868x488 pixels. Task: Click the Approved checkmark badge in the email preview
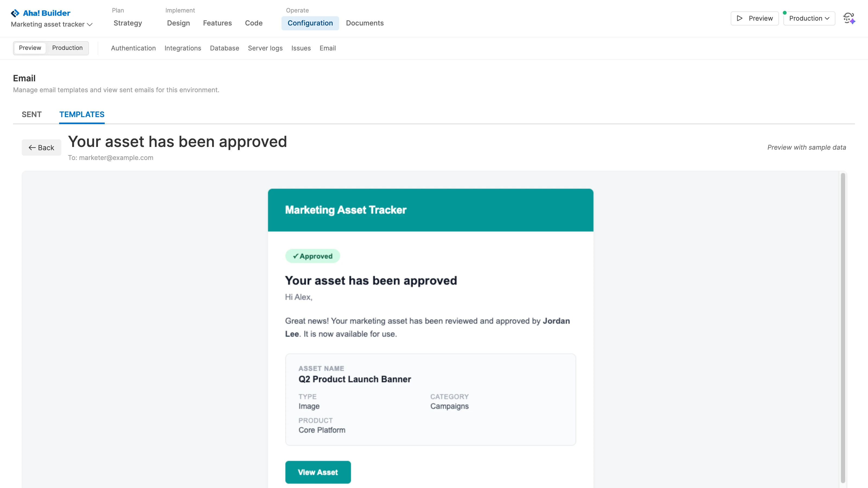click(312, 256)
